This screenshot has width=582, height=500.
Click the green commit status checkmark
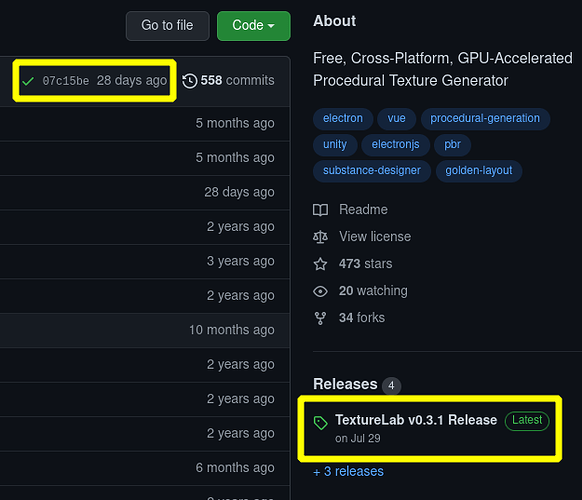click(28, 81)
